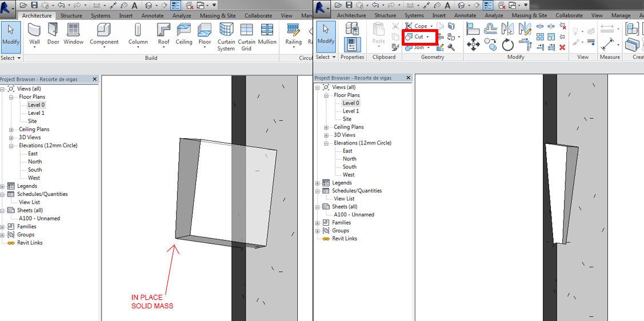Click the Text (A) icon in right window toolbar

click(447, 5)
